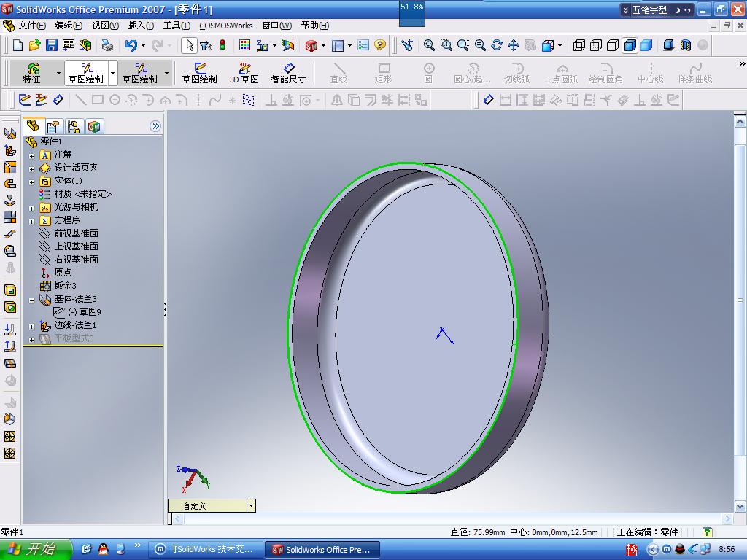Switch to SolidWorks 技术交… taskbar window

pos(206,550)
